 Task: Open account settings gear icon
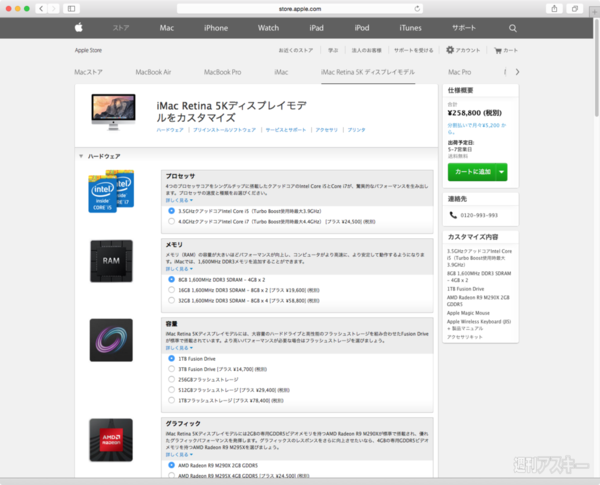(450, 50)
